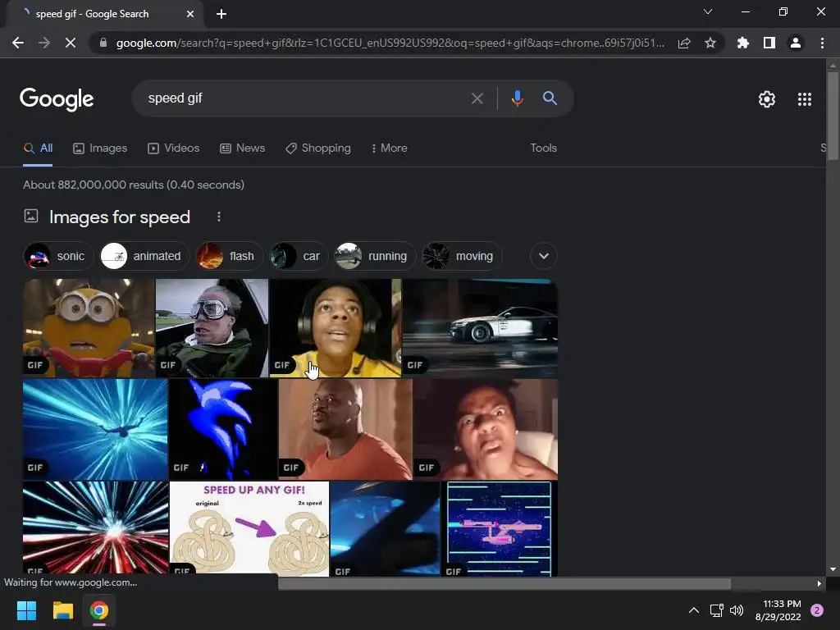Click the browser forward arrow
The height and width of the screenshot is (630, 840).
point(44,43)
